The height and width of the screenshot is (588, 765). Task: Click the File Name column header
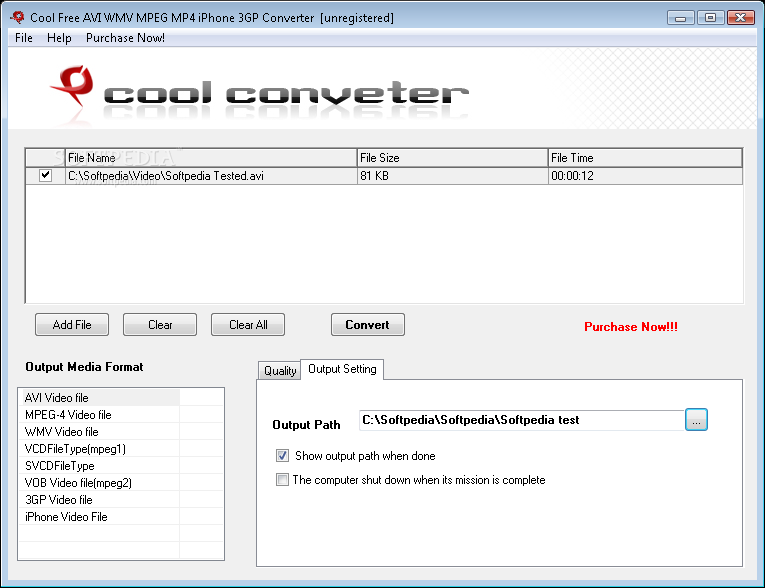tap(211, 158)
